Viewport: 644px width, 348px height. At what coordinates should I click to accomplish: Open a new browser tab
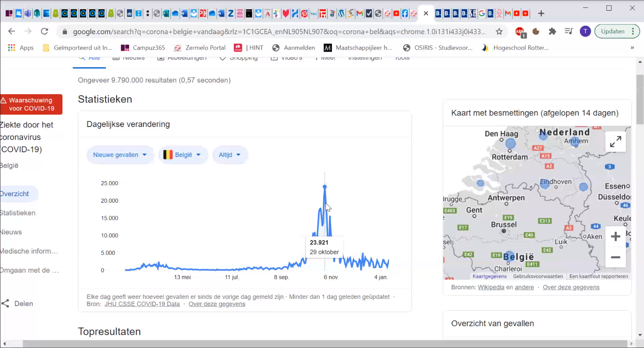coord(541,13)
